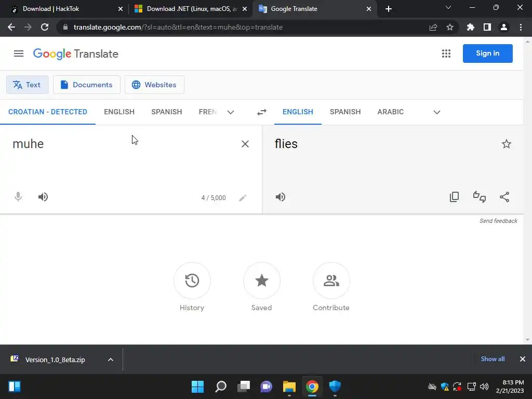532x399 pixels.
Task: Share the translation
Action: click(x=504, y=197)
